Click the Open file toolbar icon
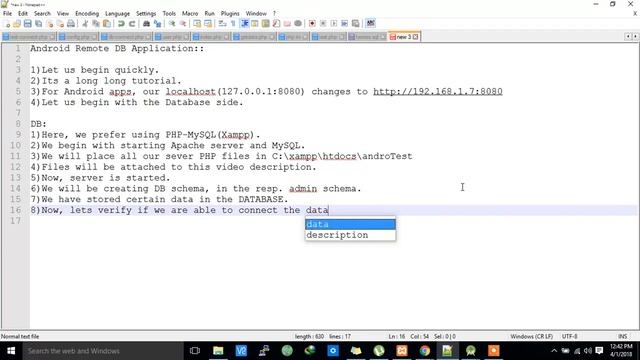The height and width of the screenshot is (360, 640). point(17,24)
